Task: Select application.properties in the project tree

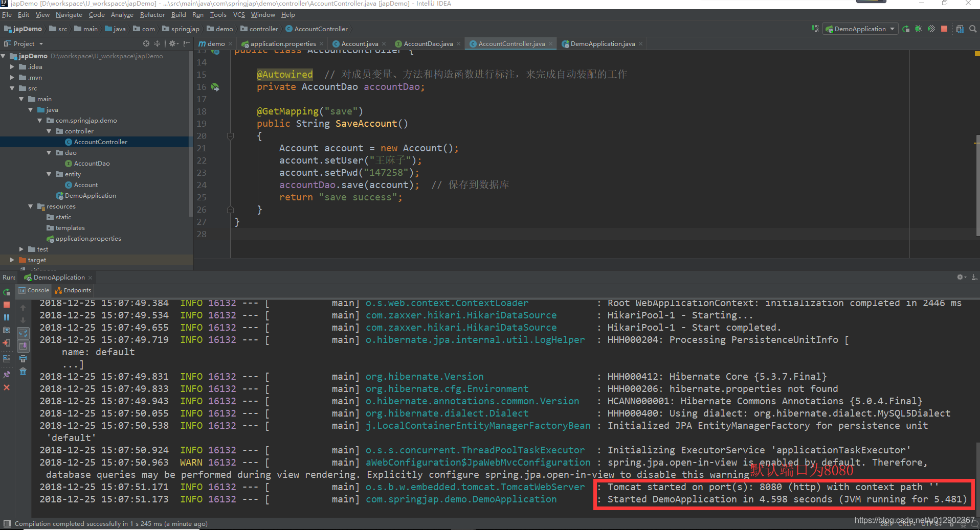Action: pos(88,239)
